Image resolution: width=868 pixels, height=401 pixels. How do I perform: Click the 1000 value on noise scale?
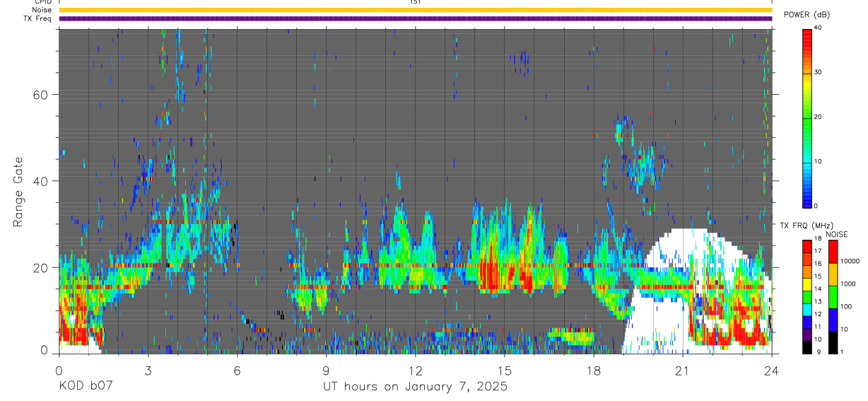849,284
